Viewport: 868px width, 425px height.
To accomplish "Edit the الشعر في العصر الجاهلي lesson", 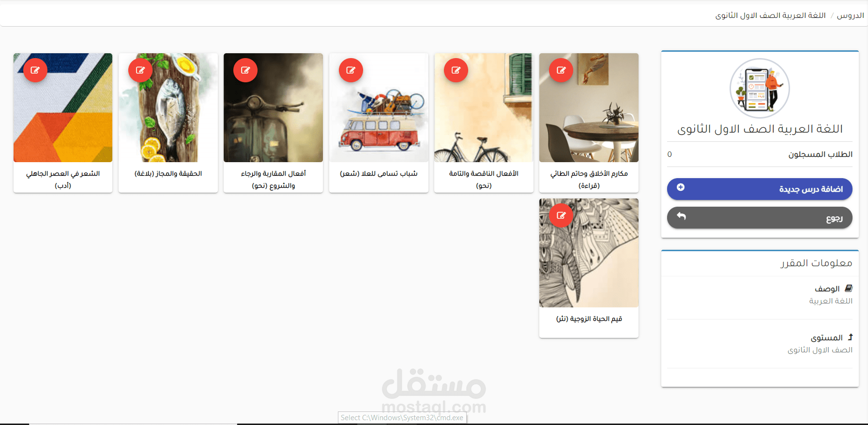I will [x=35, y=70].
